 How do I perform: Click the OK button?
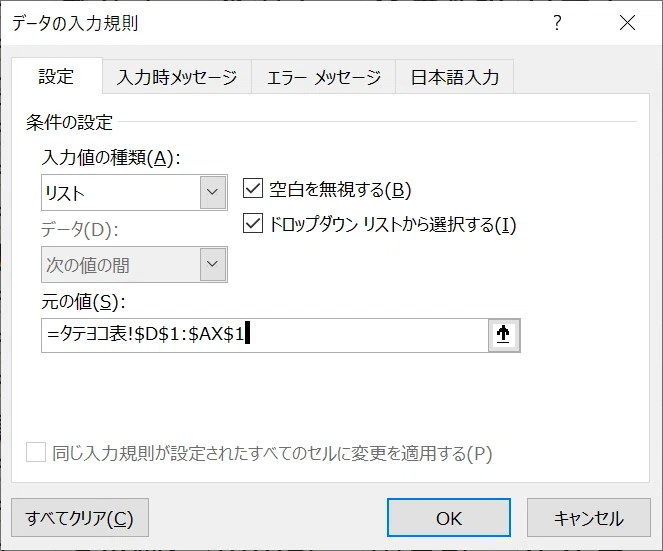tap(449, 518)
